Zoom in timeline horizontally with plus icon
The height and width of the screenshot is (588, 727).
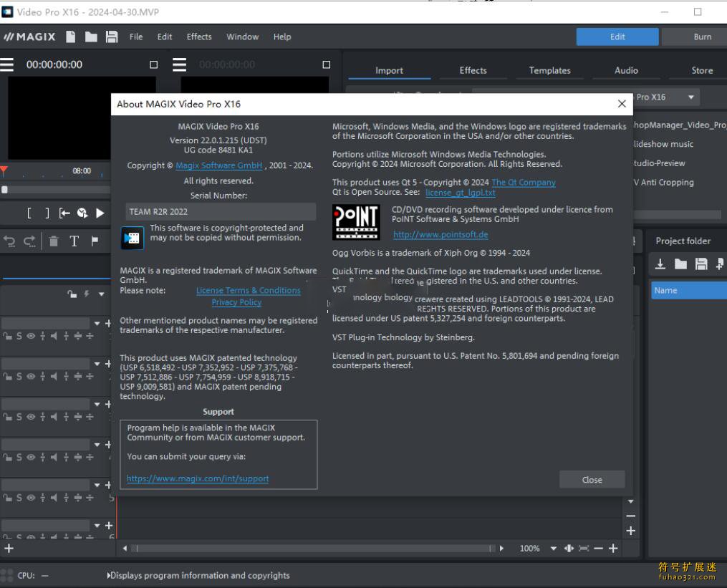(613, 548)
